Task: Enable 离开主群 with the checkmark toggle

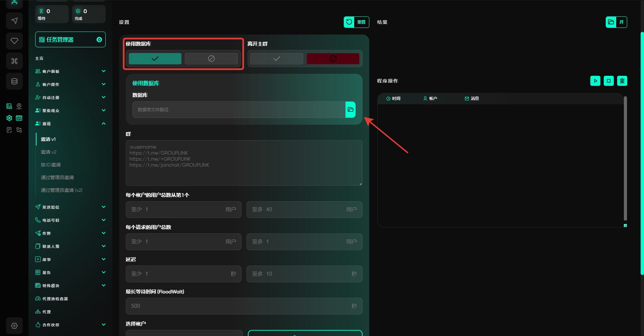Action: coord(276,59)
